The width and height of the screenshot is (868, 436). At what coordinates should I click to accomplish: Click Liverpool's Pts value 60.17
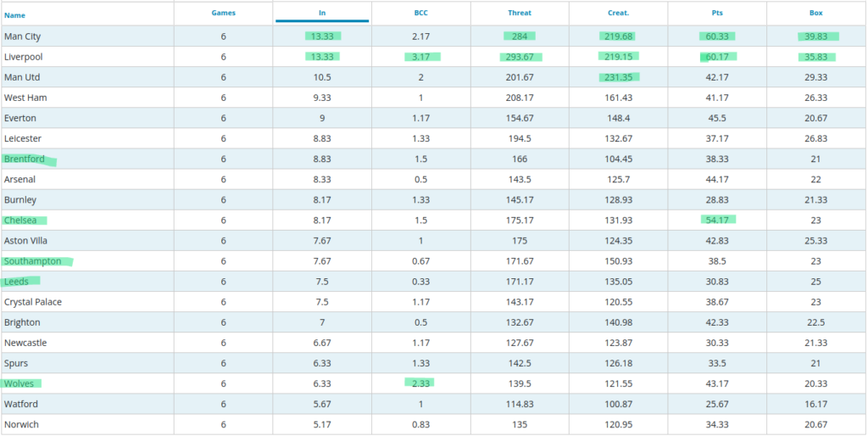(717, 57)
